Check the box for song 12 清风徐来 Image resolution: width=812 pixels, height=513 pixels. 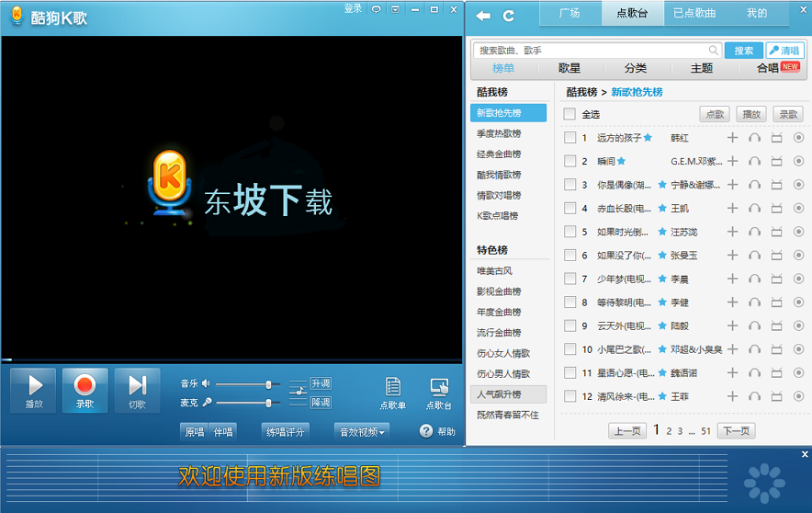pos(570,396)
